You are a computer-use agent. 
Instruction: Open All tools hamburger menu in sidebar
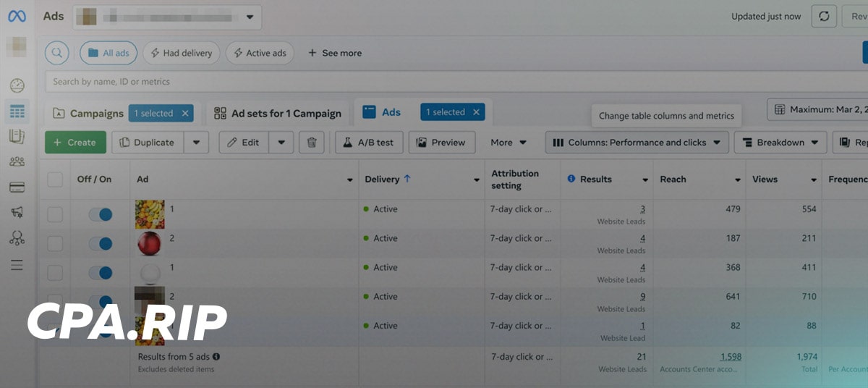click(x=17, y=265)
